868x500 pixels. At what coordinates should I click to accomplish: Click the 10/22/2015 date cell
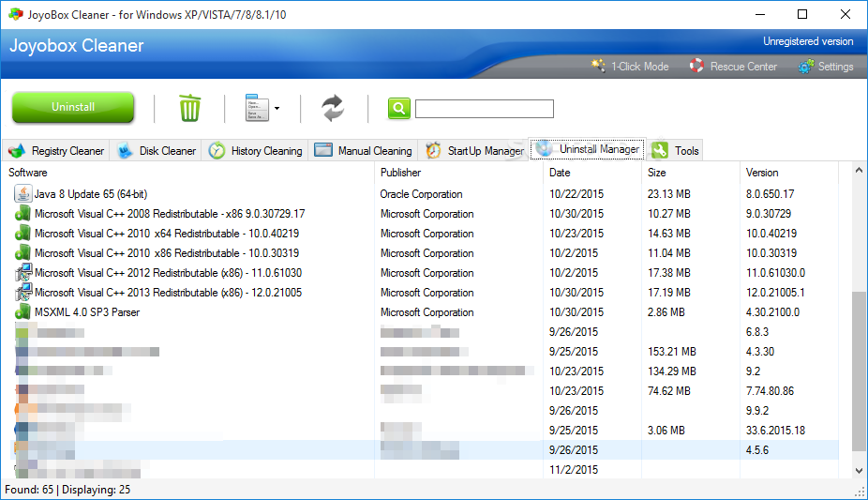click(576, 194)
